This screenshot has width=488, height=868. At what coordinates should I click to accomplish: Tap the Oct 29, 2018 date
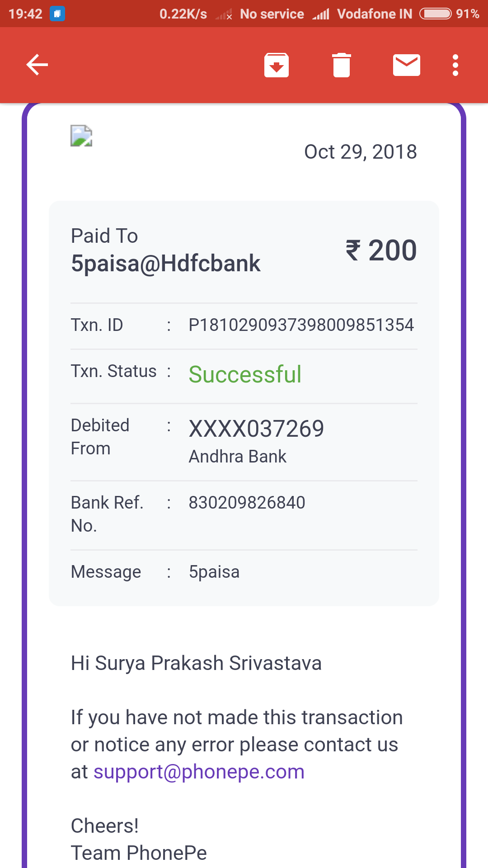[x=360, y=152]
